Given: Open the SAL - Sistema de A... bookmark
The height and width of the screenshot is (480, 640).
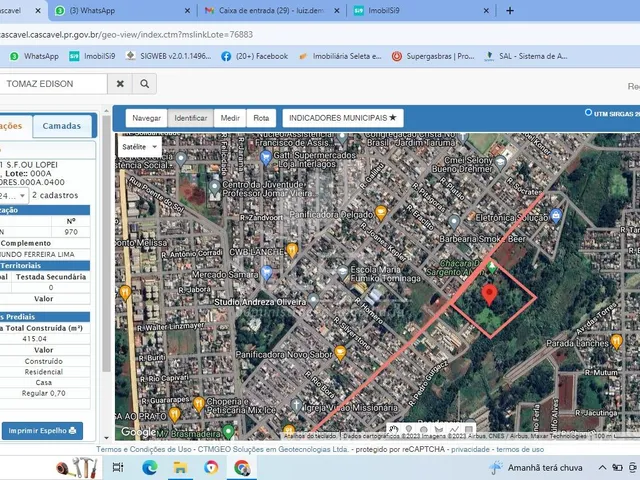Looking at the screenshot, I should 526,56.
